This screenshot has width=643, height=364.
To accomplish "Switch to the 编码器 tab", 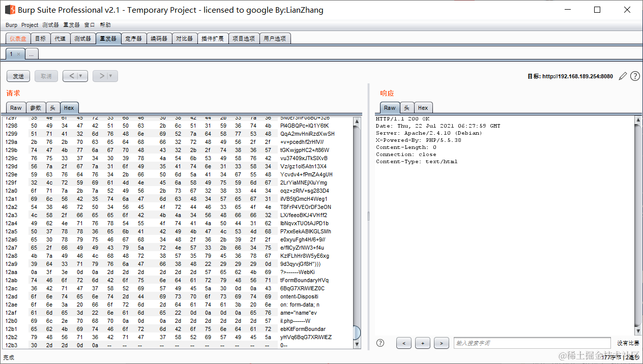I will [x=159, y=39].
